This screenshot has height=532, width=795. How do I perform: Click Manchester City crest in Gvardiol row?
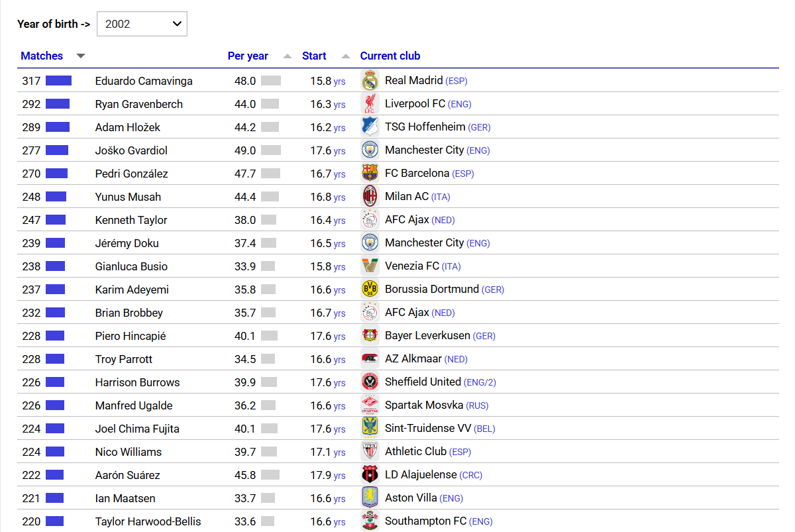tap(370, 150)
